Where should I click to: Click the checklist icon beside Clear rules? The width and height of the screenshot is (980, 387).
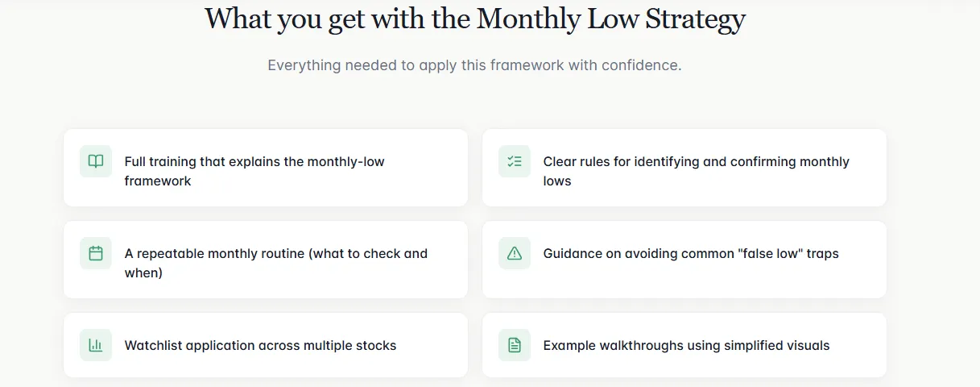click(515, 161)
